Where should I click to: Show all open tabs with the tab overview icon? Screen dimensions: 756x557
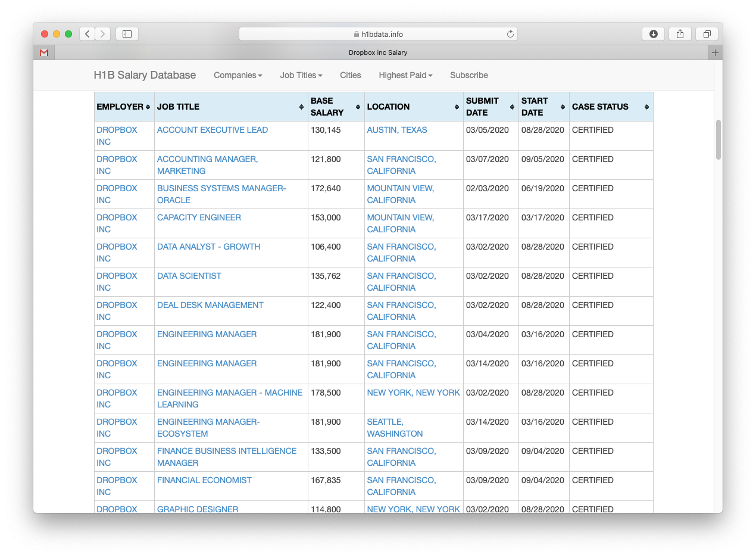pyautogui.click(x=707, y=34)
